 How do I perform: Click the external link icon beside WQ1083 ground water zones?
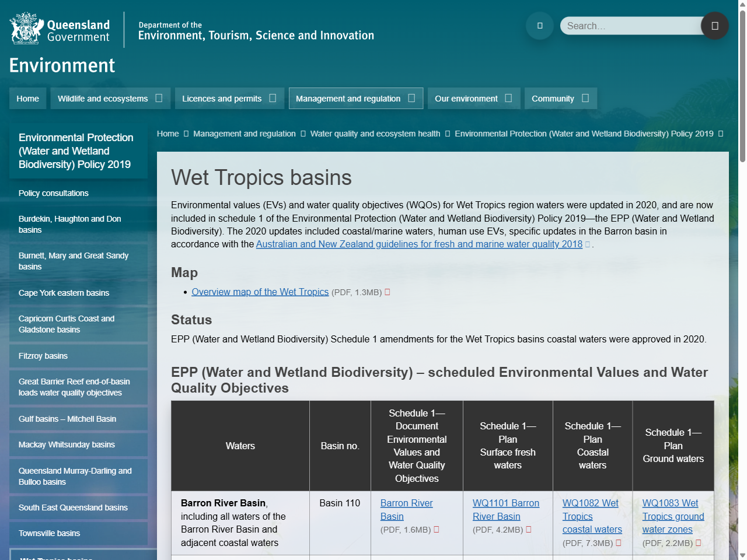click(698, 542)
